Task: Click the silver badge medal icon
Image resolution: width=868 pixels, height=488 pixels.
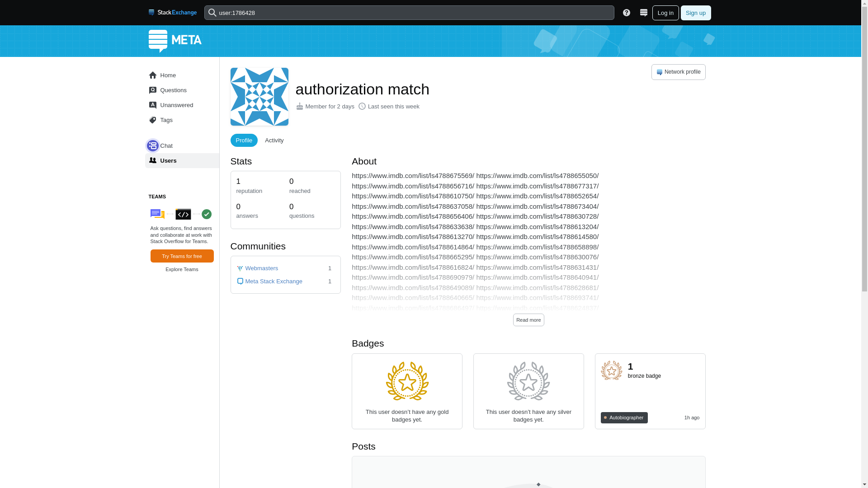Action: tap(528, 381)
